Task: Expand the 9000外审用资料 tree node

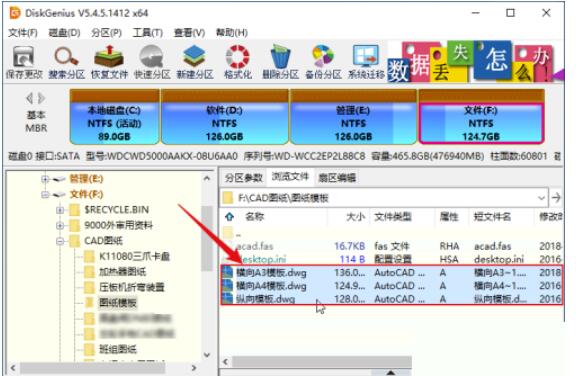Action: click(x=60, y=225)
